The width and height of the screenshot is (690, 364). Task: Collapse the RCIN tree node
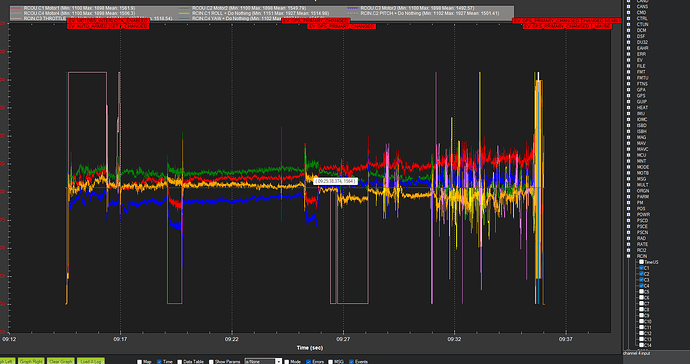628,256
